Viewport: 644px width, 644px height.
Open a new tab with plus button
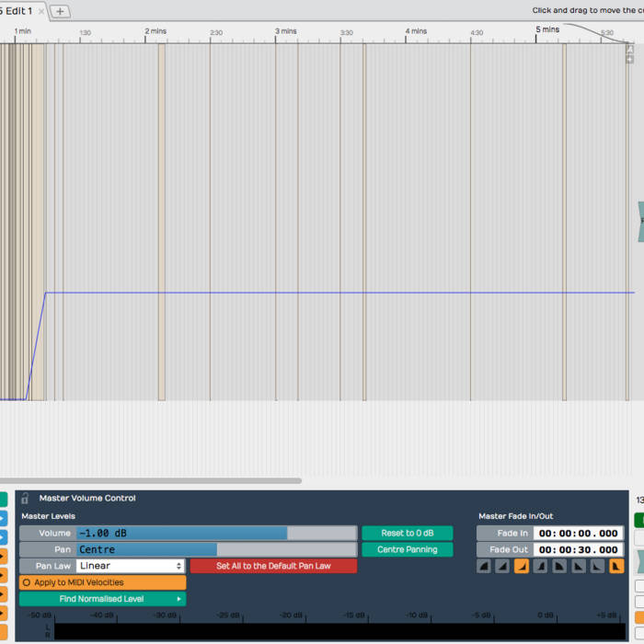coord(60,11)
